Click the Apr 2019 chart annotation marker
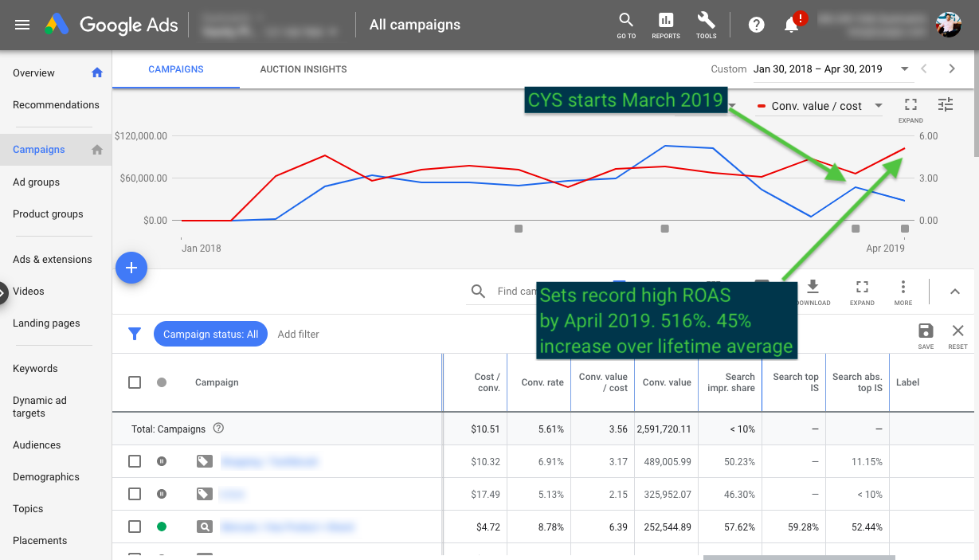The image size is (979, 560). (904, 229)
